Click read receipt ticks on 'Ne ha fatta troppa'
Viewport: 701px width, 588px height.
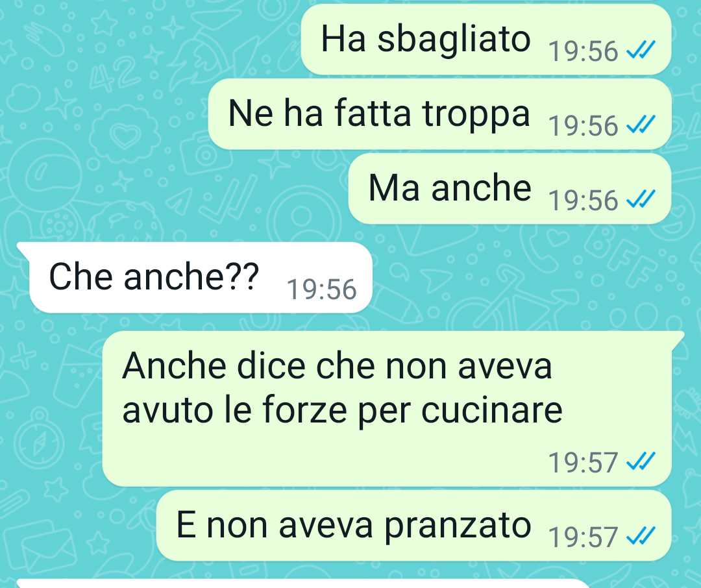[x=641, y=124]
